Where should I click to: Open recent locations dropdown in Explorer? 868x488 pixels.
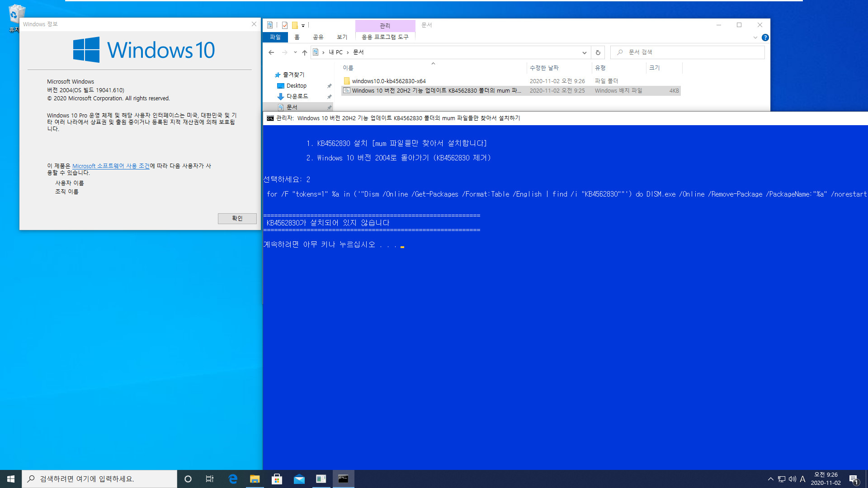[295, 52]
